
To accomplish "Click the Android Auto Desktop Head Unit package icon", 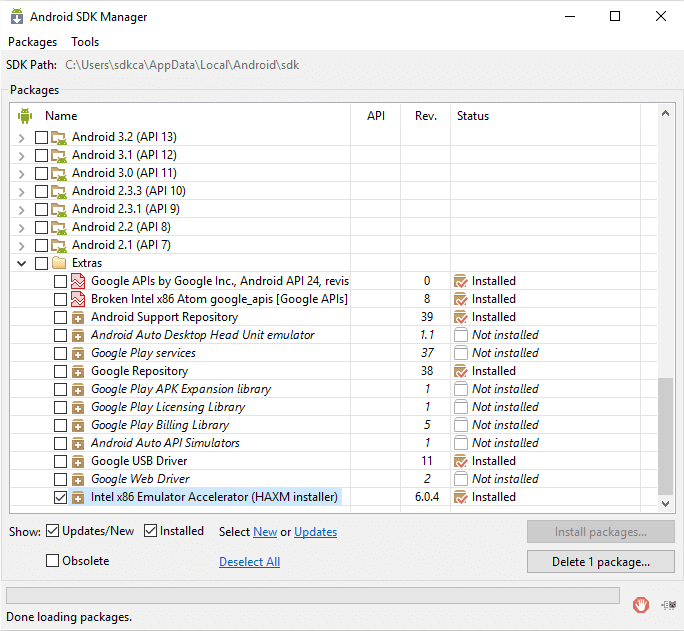I will coord(78,335).
